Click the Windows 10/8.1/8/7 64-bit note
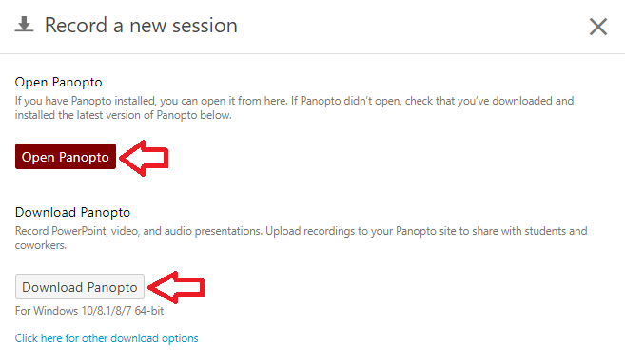 point(89,311)
